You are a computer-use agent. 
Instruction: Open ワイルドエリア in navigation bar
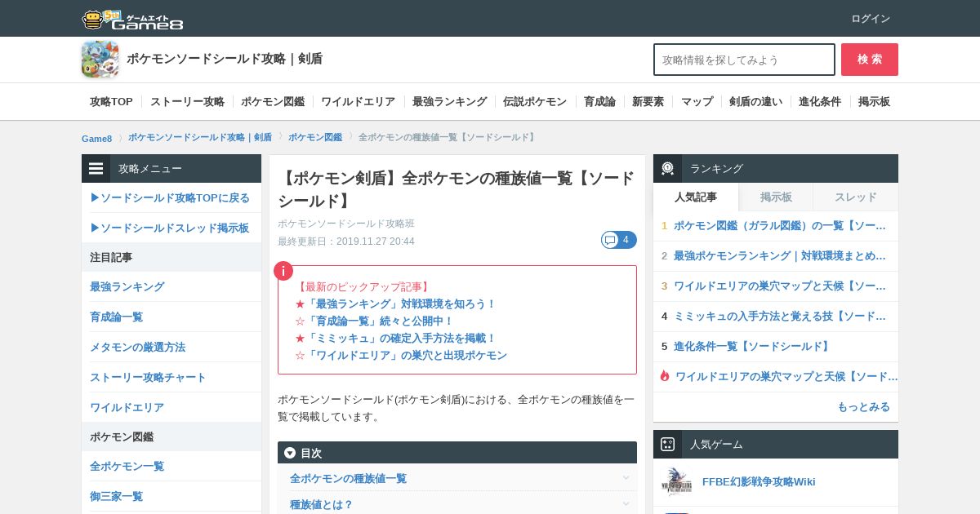pos(358,102)
